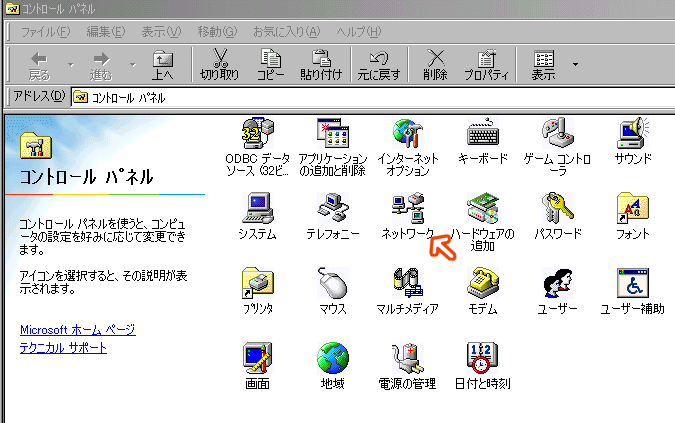675x423 pixels.
Task: Follow the Microsoft ホームページ link
Action: point(78,330)
